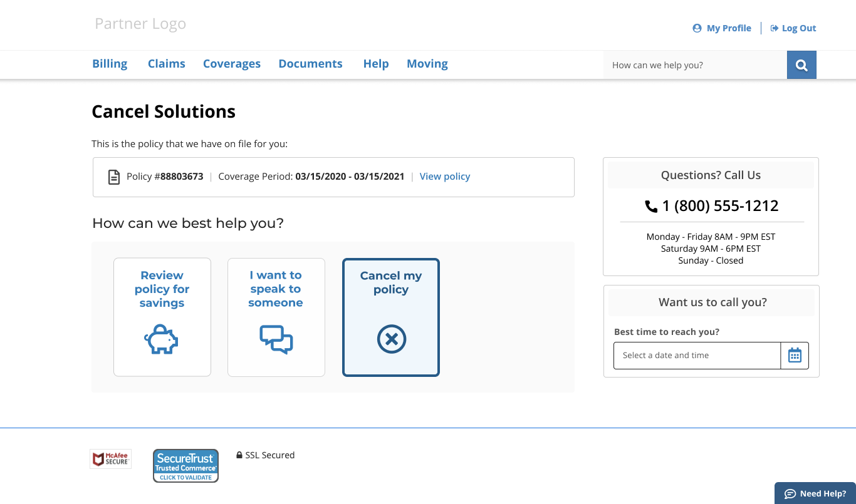Image resolution: width=856 pixels, height=504 pixels.
Task: Click the circled X cancel icon
Action: coord(392,339)
